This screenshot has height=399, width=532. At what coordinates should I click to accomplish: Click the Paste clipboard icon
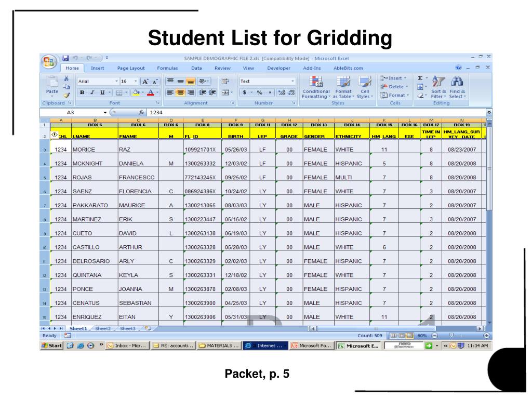point(52,82)
